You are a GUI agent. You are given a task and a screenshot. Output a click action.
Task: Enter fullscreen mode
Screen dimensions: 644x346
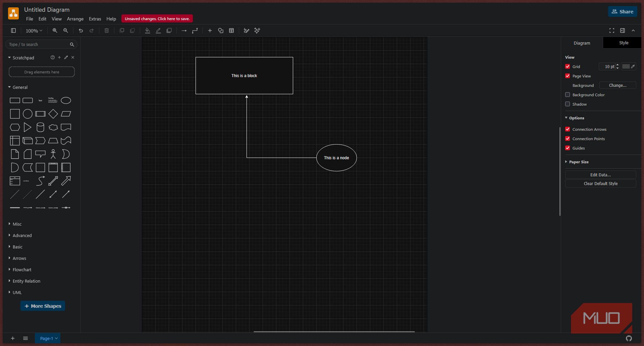pos(612,31)
